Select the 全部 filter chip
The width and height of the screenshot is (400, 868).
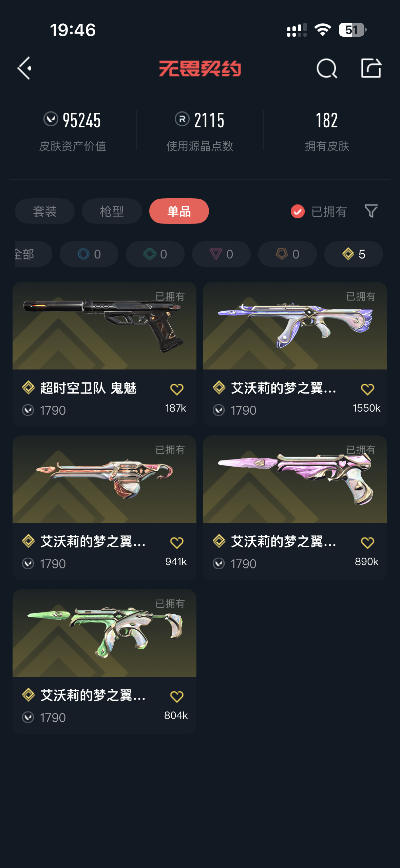pos(33,254)
